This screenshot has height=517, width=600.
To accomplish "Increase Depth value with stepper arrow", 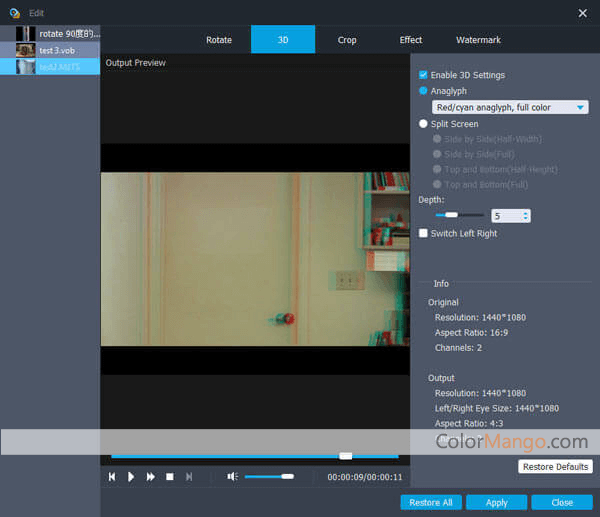I will point(526,212).
